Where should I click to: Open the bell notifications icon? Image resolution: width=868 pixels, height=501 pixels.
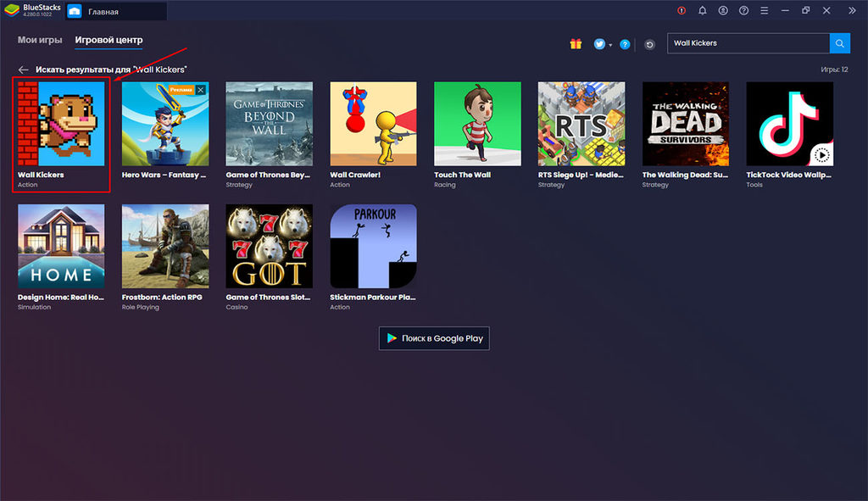tap(703, 10)
